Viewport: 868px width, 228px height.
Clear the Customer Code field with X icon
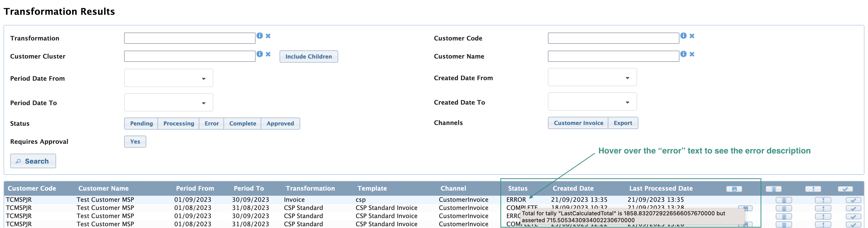click(692, 36)
